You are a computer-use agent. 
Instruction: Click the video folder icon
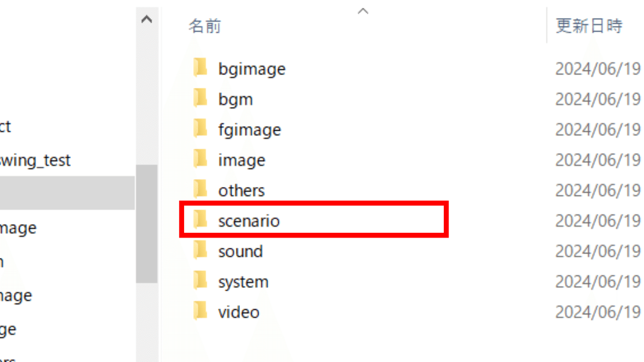(x=200, y=312)
